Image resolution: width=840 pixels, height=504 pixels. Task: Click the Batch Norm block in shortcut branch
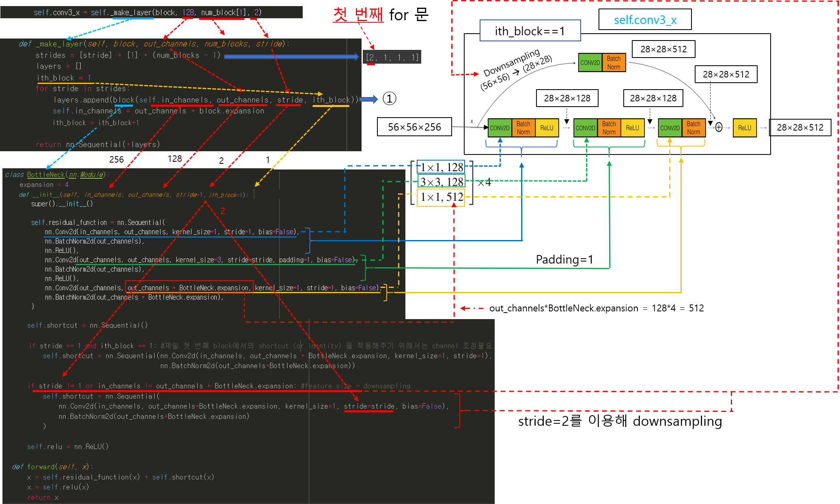614,63
